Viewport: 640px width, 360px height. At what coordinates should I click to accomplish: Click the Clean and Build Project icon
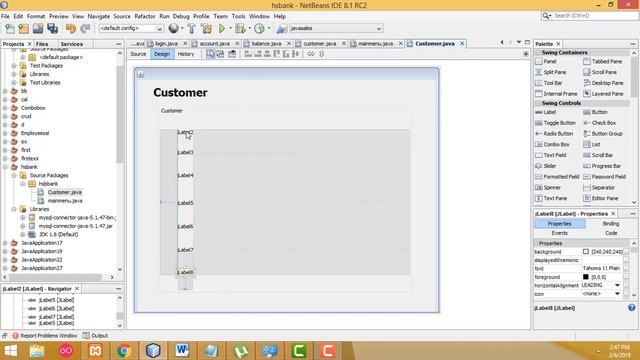coord(207,29)
